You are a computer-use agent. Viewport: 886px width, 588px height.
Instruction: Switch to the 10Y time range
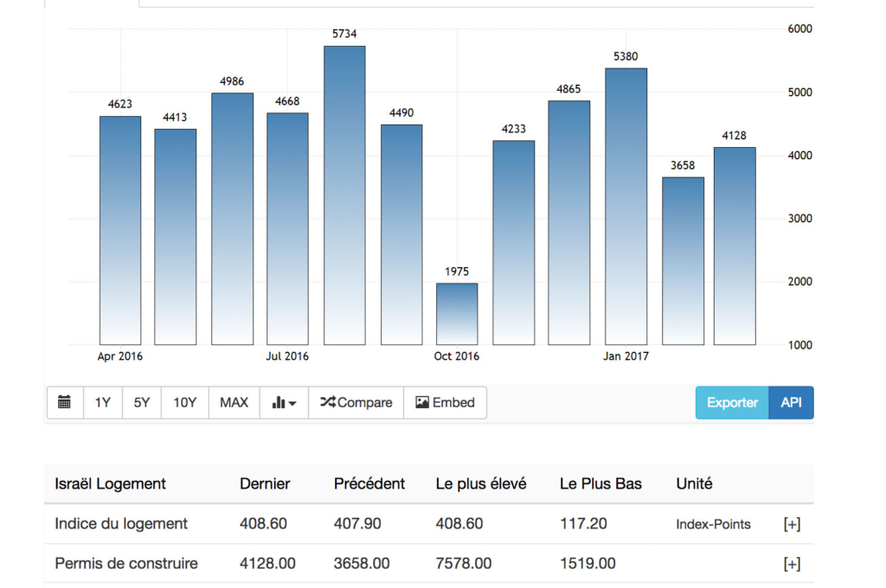point(184,403)
